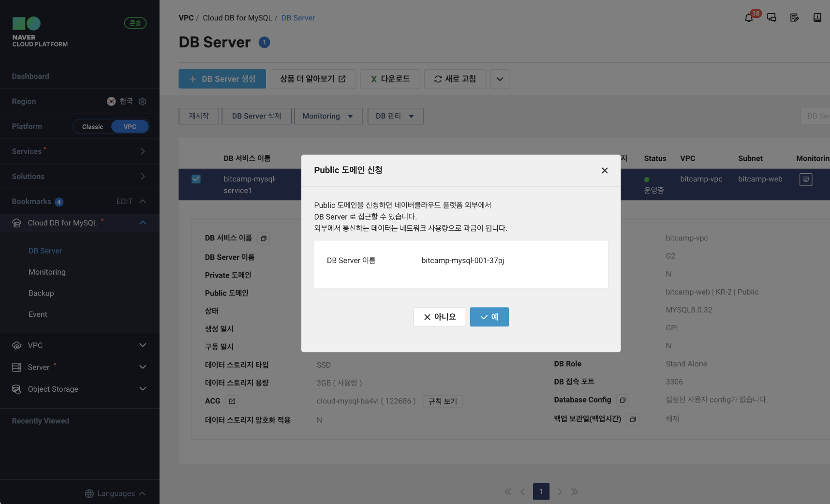This screenshot has height=504, width=830.
Task: Open the chat support icon
Action: pyautogui.click(x=772, y=18)
